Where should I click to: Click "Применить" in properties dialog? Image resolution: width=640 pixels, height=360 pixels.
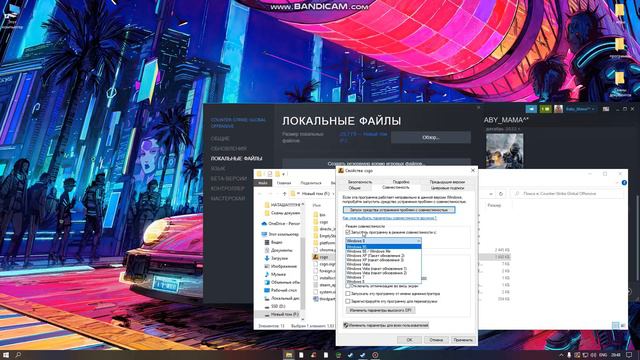463,340
